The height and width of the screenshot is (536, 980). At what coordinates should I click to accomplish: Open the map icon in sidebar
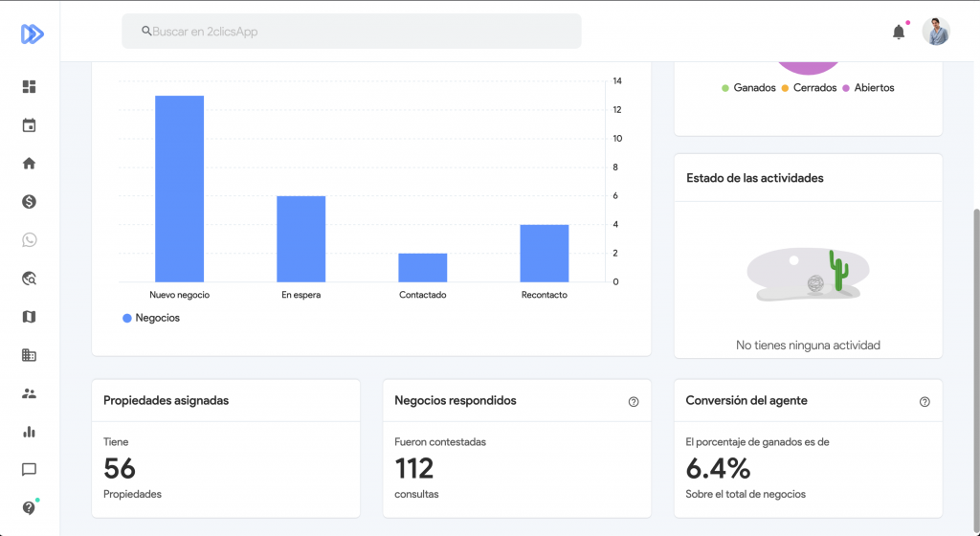[x=30, y=317]
